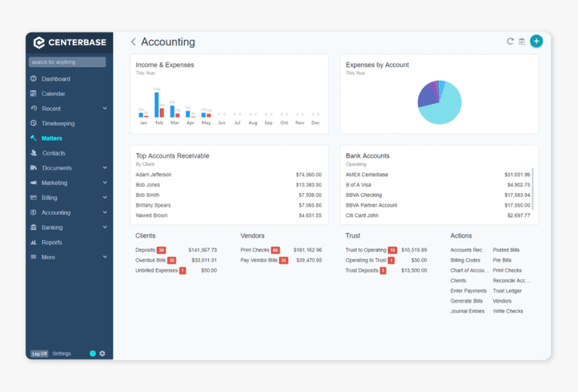Click Pre Bills action
Screen dimensions: 578x392
[x=502, y=260]
